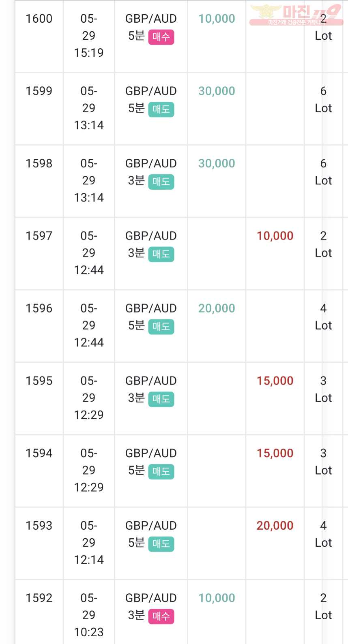
Task: Open the 마진 watermark logo at top
Action: point(296,15)
